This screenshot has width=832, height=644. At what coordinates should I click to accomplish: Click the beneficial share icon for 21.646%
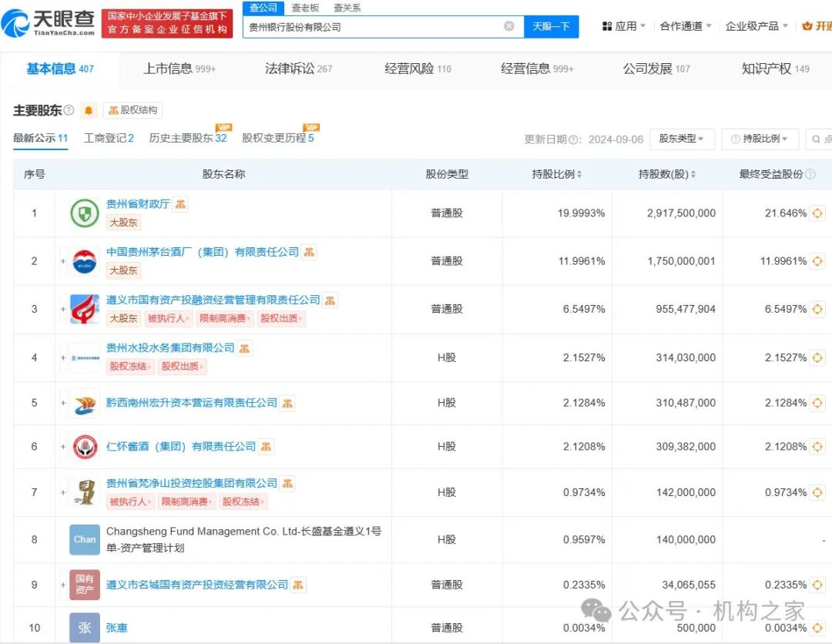tap(817, 213)
